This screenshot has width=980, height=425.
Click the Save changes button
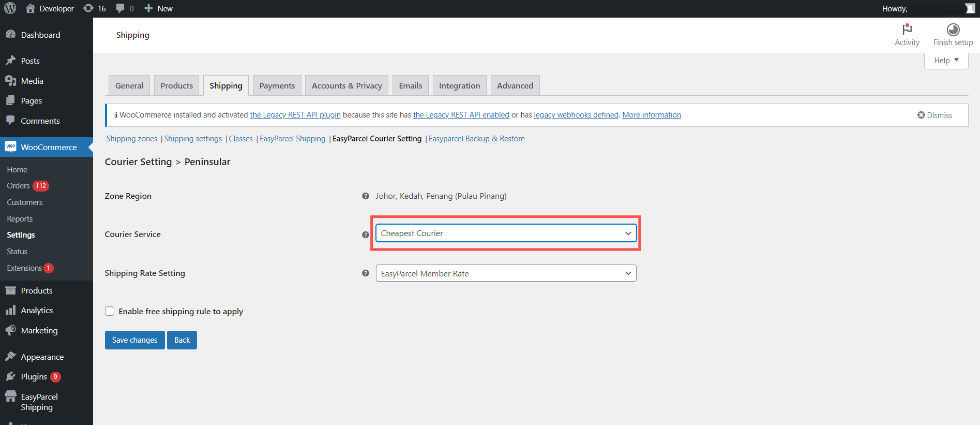click(134, 340)
